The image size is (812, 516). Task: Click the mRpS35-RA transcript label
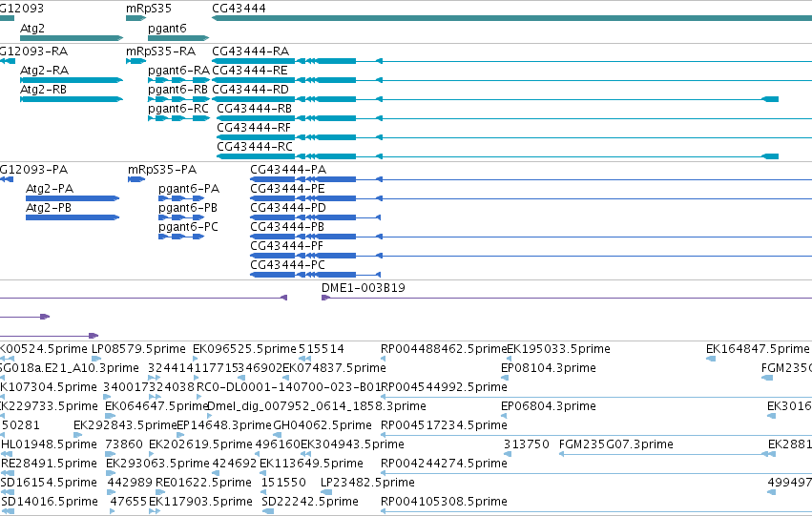161,52
